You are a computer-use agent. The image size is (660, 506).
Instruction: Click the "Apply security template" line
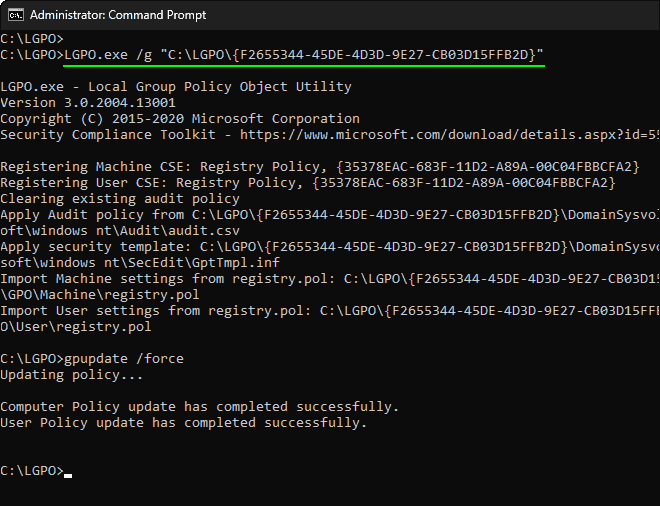[x=330, y=247]
